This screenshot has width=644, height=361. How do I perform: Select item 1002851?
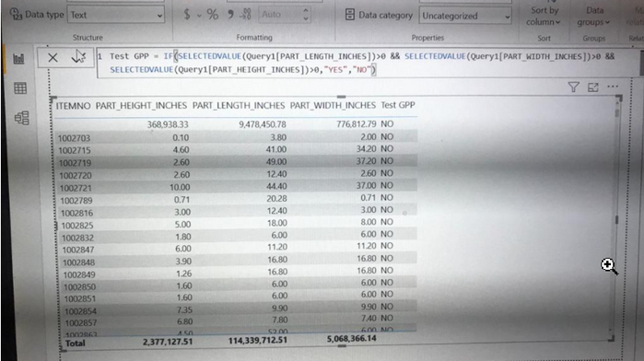[80, 299]
